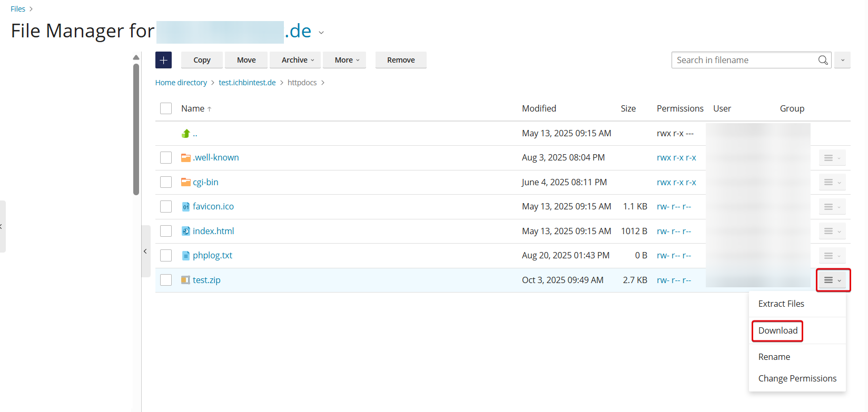Navigate to Home directory breadcrumb
The image size is (868, 412).
coord(181,83)
